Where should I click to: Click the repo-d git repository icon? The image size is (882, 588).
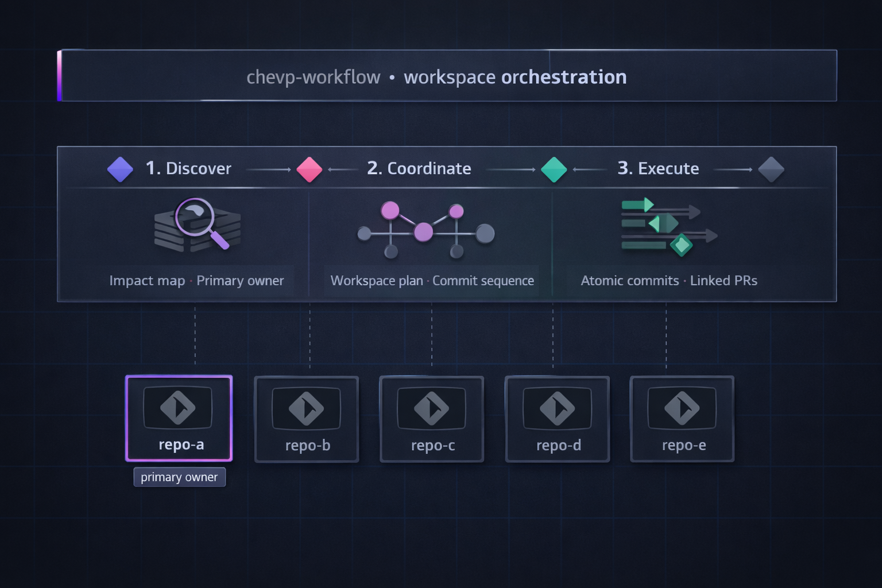point(558,408)
